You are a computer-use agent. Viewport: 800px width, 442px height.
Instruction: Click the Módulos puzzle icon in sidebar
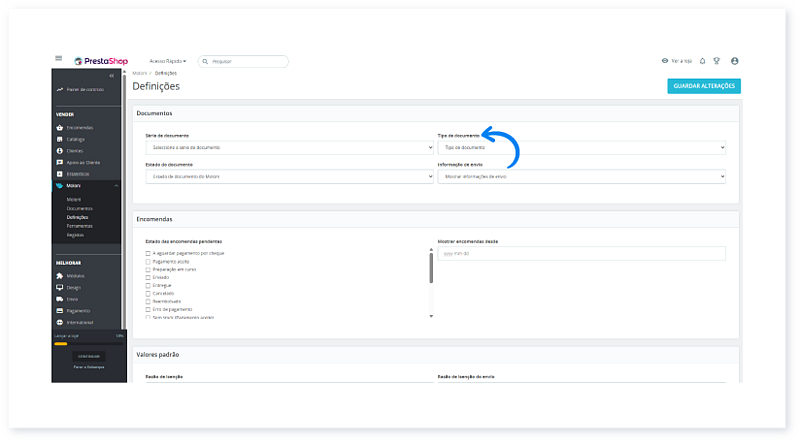[x=60, y=275]
